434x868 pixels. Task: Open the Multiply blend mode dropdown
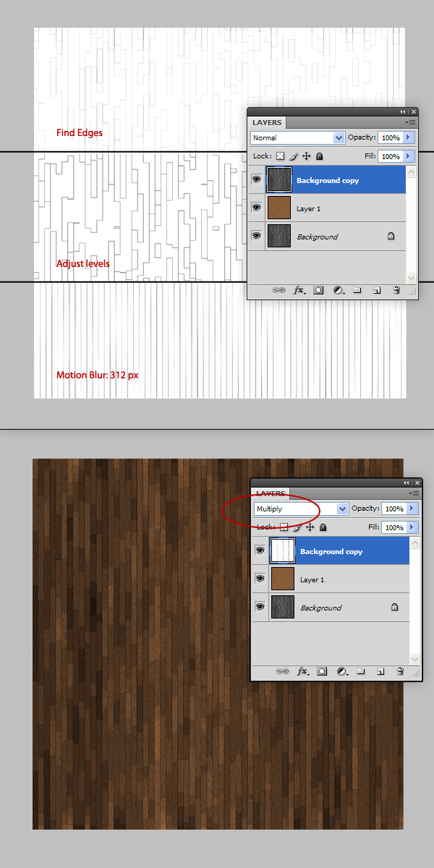302,509
